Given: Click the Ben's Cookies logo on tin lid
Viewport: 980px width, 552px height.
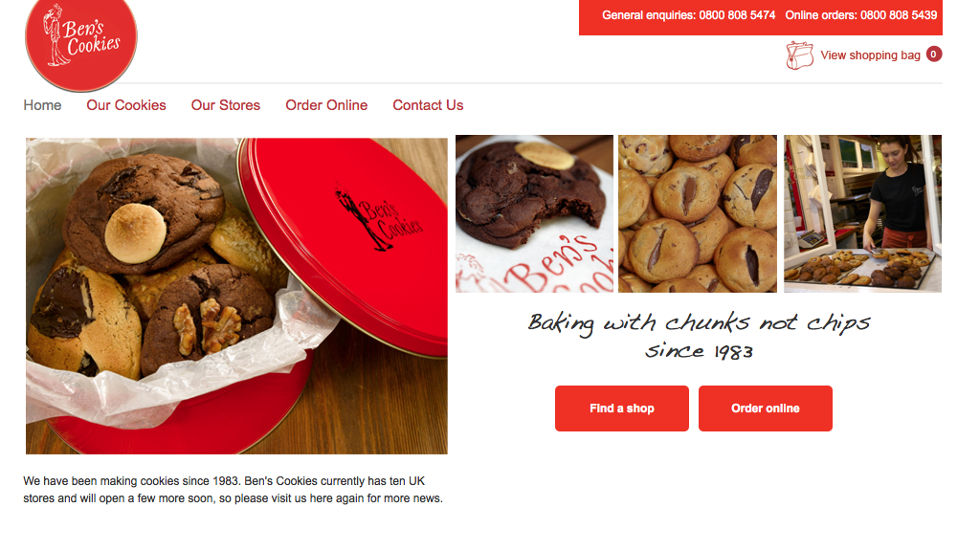Looking at the screenshot, I should point(379,218).
